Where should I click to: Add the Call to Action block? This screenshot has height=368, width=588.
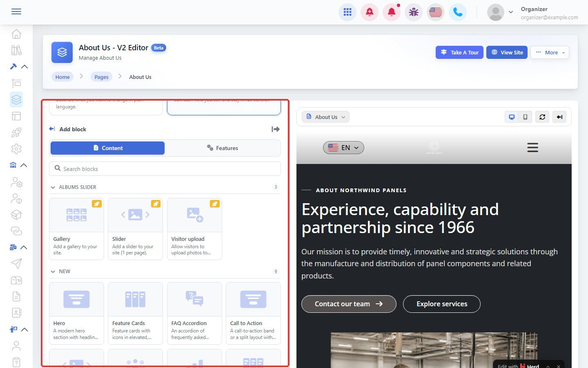(253, 313)
